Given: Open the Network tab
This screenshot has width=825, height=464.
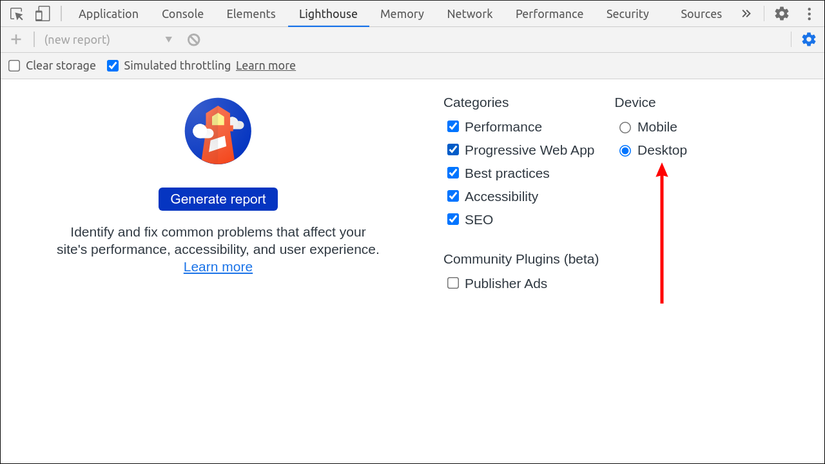Looking at the screenshot, I should pos(470,14).
